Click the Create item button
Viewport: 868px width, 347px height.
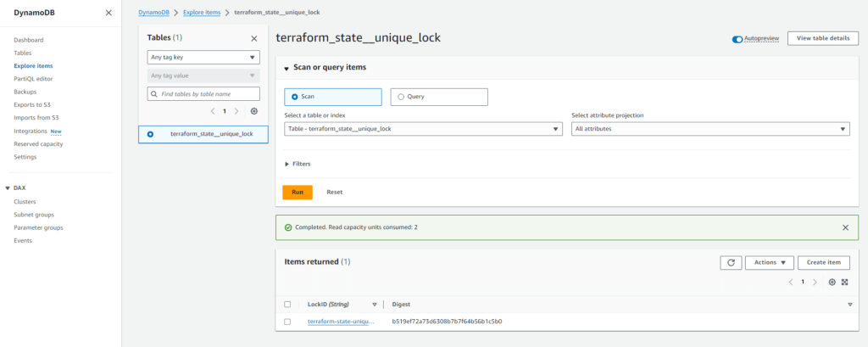[x=824, y=263]
